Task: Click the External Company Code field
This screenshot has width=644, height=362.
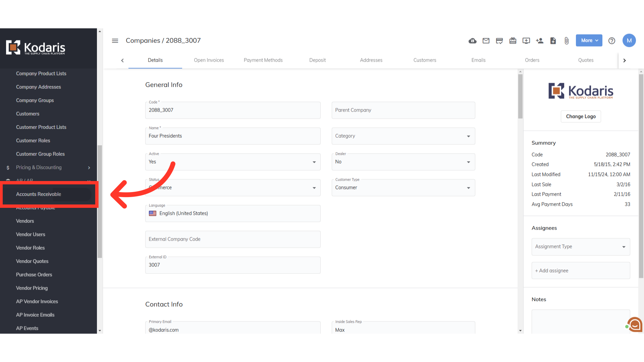Action: [233, 239]
